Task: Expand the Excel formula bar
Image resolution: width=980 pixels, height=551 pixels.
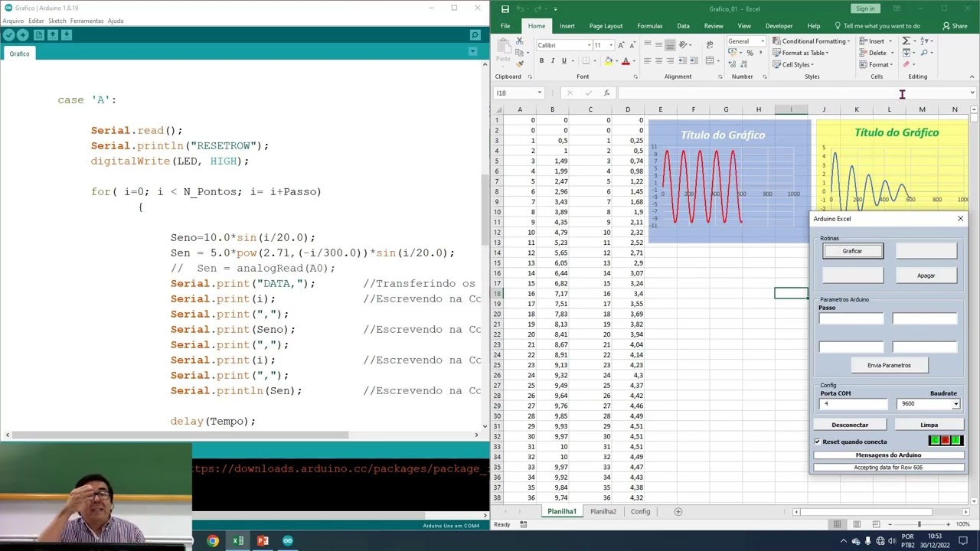Action: coord(972,93)
